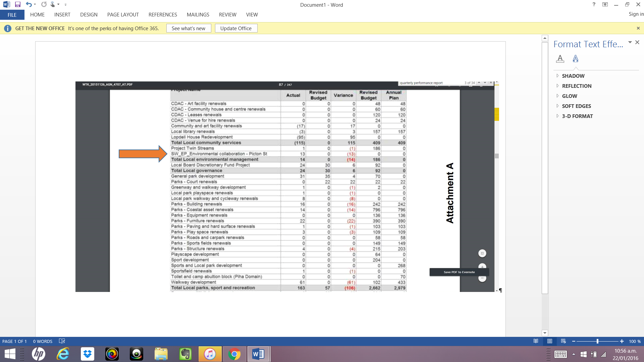Image resolution: width=644 pixels, height=362 pixels.
Task: Toggle Touch/Mouse mode icon
Action: [53, 5]
